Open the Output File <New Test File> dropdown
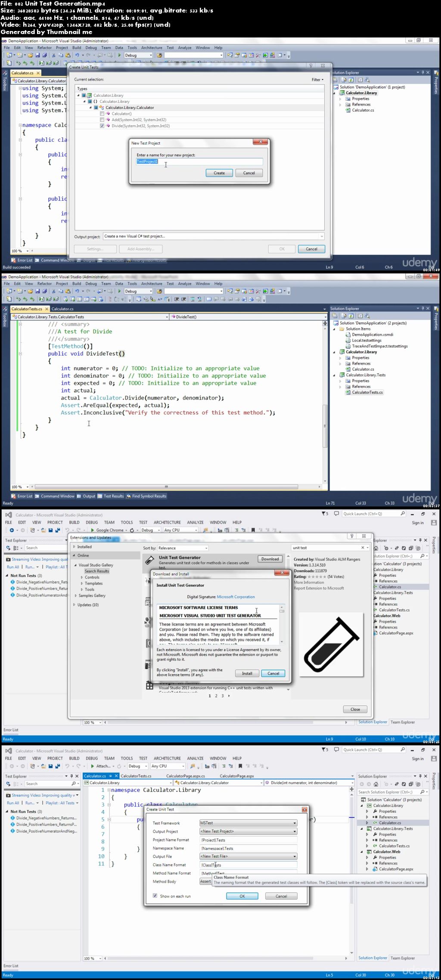Image resolution: width=441 pixels, height=980 pixels. coord(248,856)
